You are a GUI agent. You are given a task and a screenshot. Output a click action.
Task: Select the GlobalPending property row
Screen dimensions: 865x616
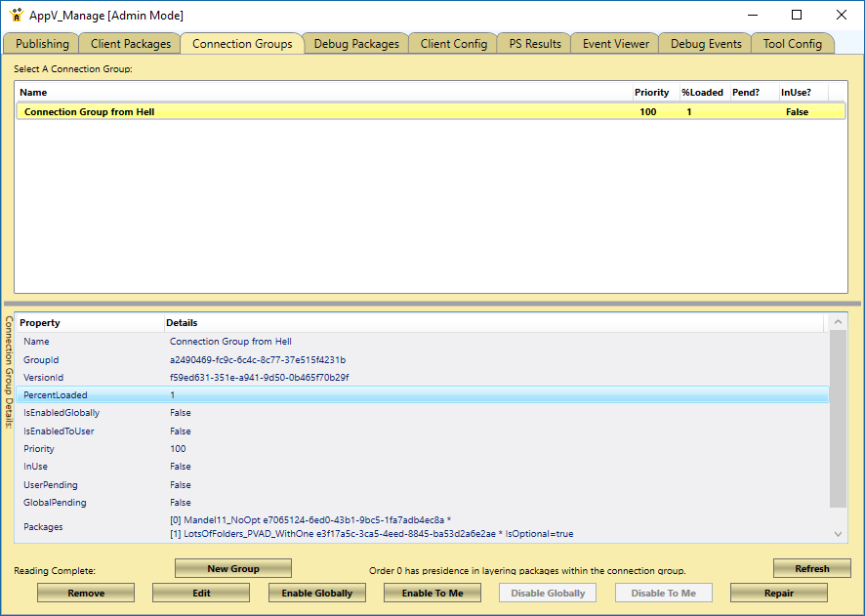(423, 503)
